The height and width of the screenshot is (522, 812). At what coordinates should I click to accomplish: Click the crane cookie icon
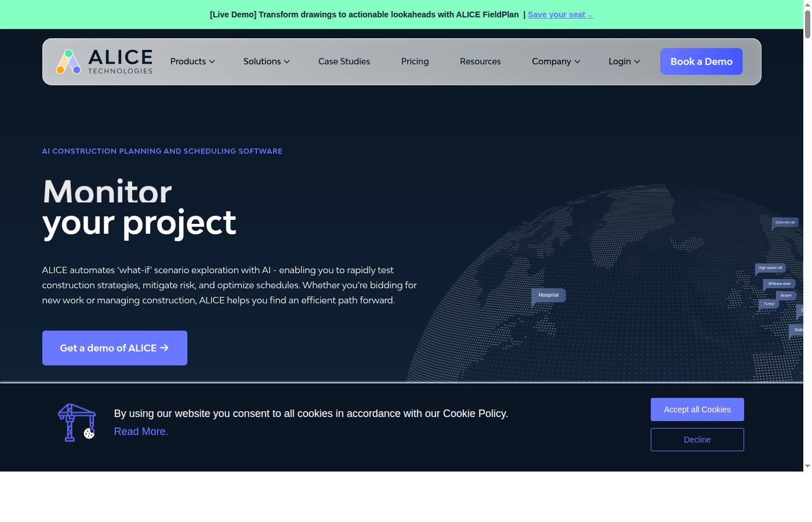coord(77,423)
